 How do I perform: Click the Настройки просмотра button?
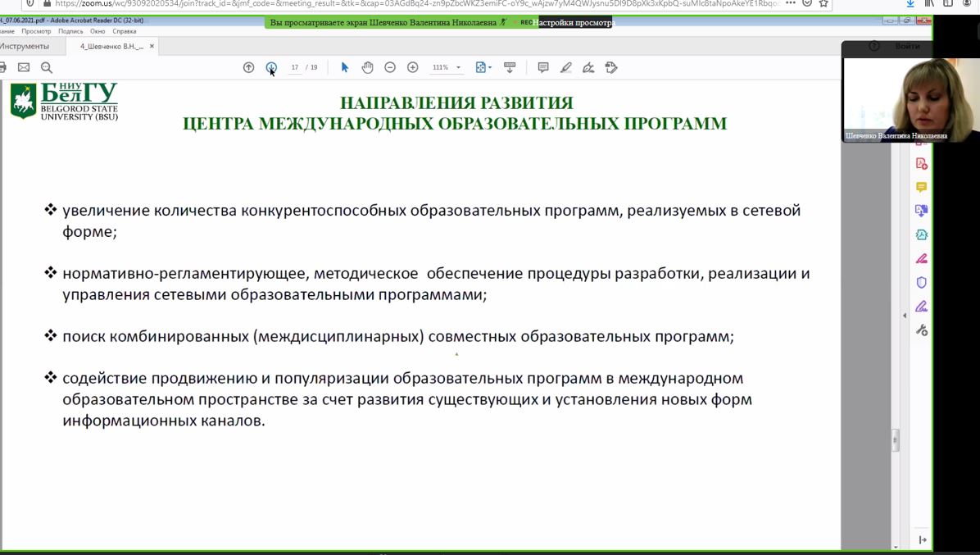pos(574,23)
